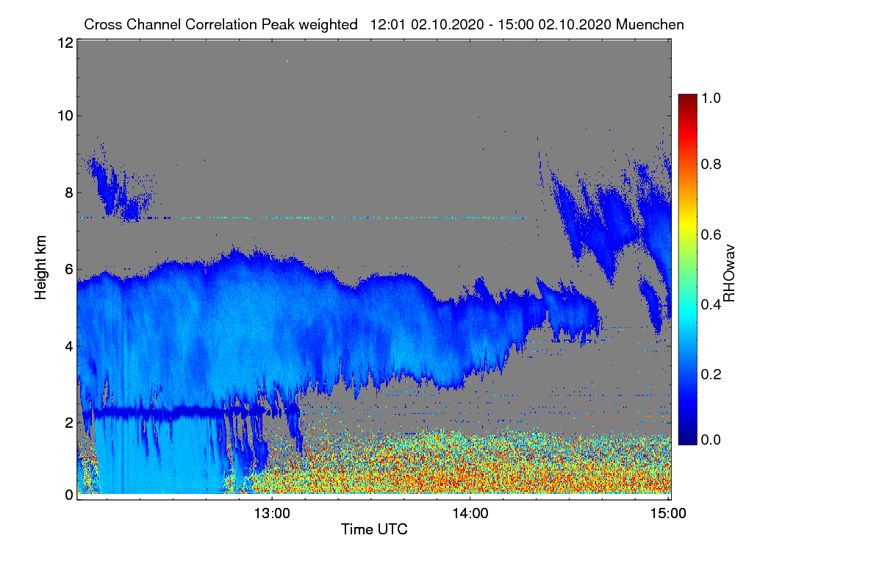Click the height tick label '10'
882x588 pixels.
[x=65, y=115]
